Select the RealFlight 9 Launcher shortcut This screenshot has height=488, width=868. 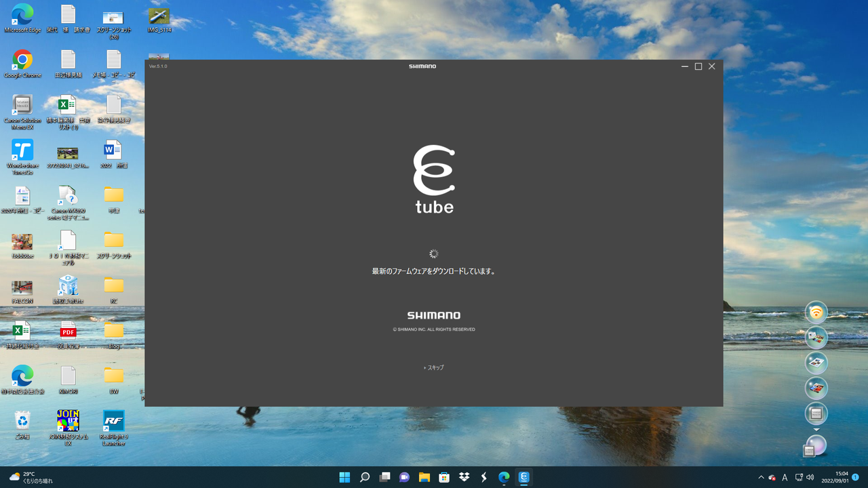(x=113, y=428)
